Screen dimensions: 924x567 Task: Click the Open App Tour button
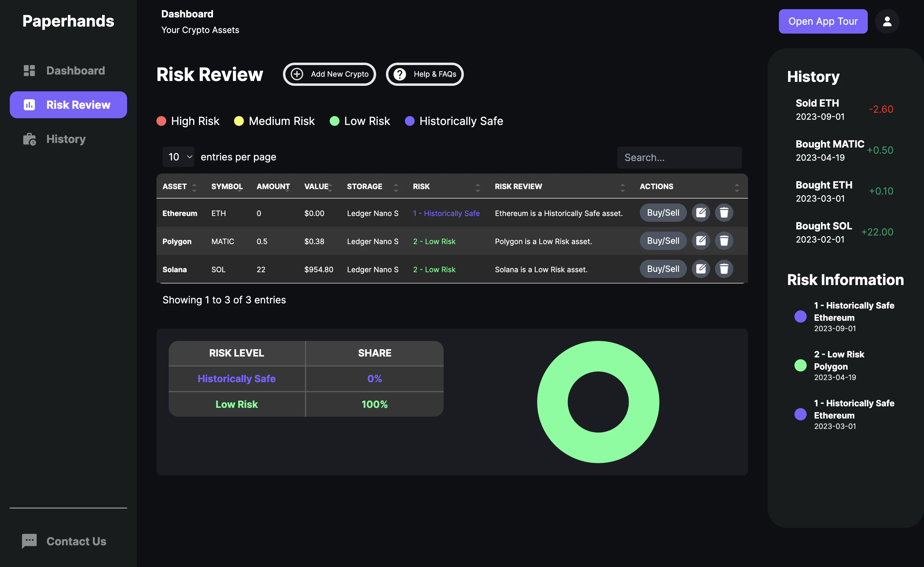(x=823, y=21)
